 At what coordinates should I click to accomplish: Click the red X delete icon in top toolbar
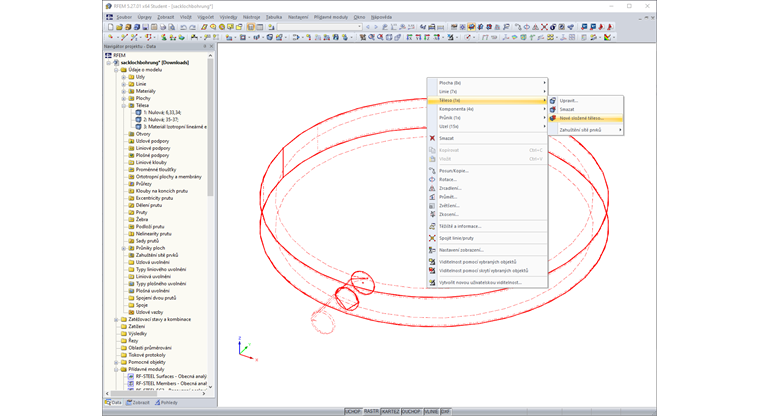[x=544, y=27]
